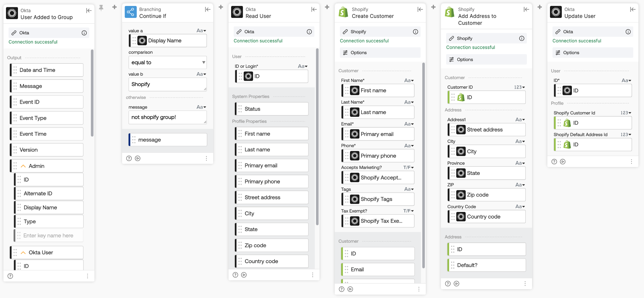The width and height of the screenshot is (644, 298).
Task: Add a step before Update User card
Action: coord(540,7)
